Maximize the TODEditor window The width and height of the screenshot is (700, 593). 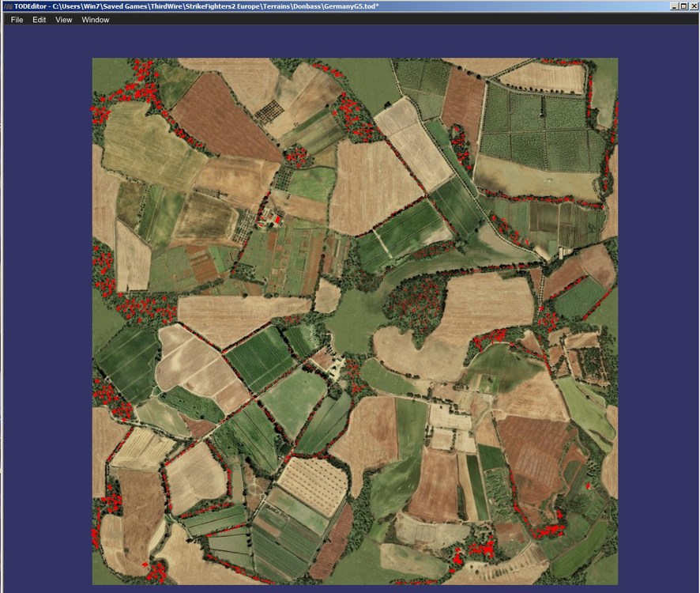(x=683, y=6)
